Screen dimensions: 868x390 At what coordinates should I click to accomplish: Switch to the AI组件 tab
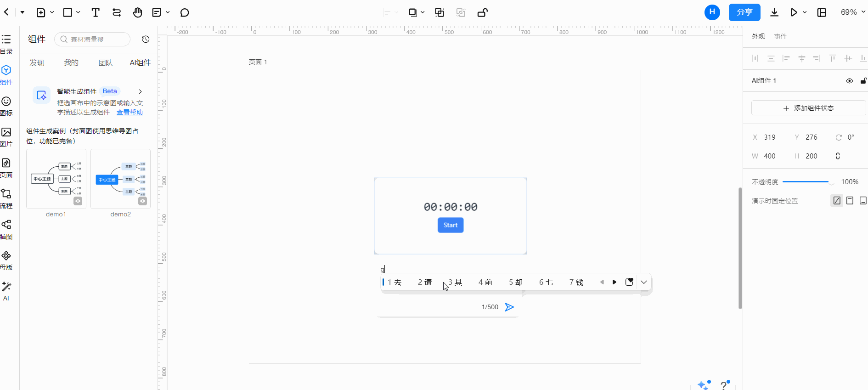(x=140, y=63)
